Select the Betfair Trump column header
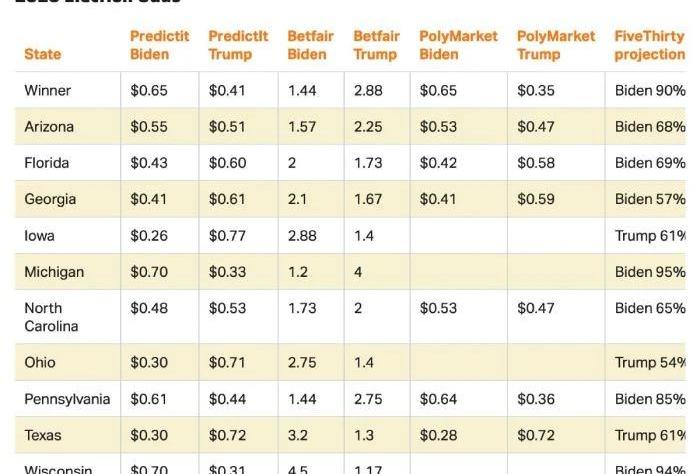 point(376,45)
